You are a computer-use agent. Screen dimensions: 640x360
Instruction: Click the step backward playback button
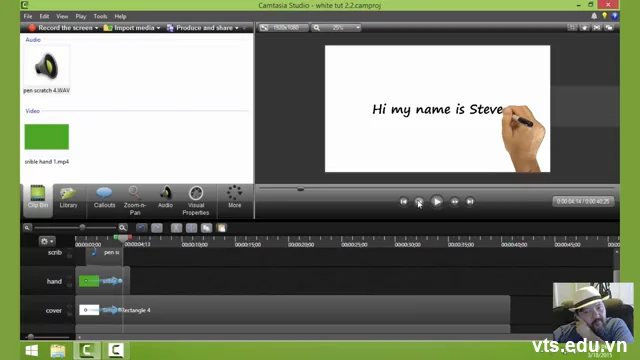coord(419,201)
